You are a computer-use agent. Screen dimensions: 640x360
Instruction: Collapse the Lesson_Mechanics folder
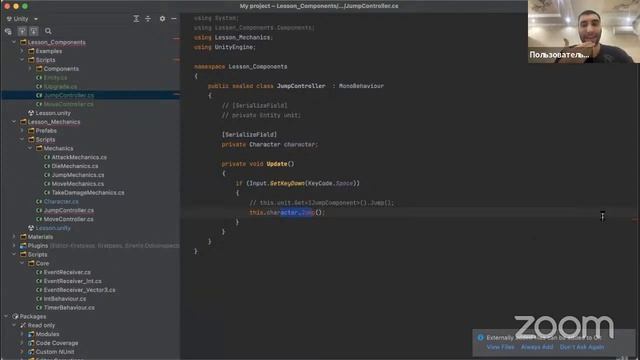tap(14, 122)
